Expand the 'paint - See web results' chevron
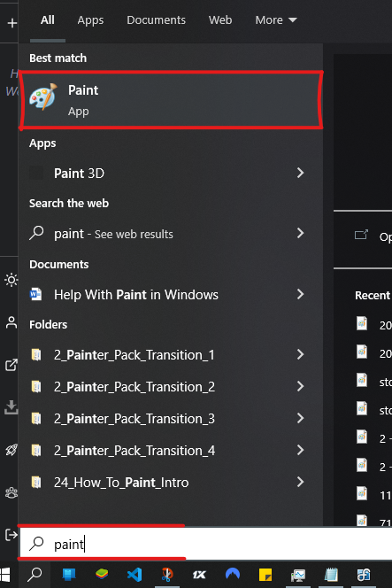 (300, 233)
